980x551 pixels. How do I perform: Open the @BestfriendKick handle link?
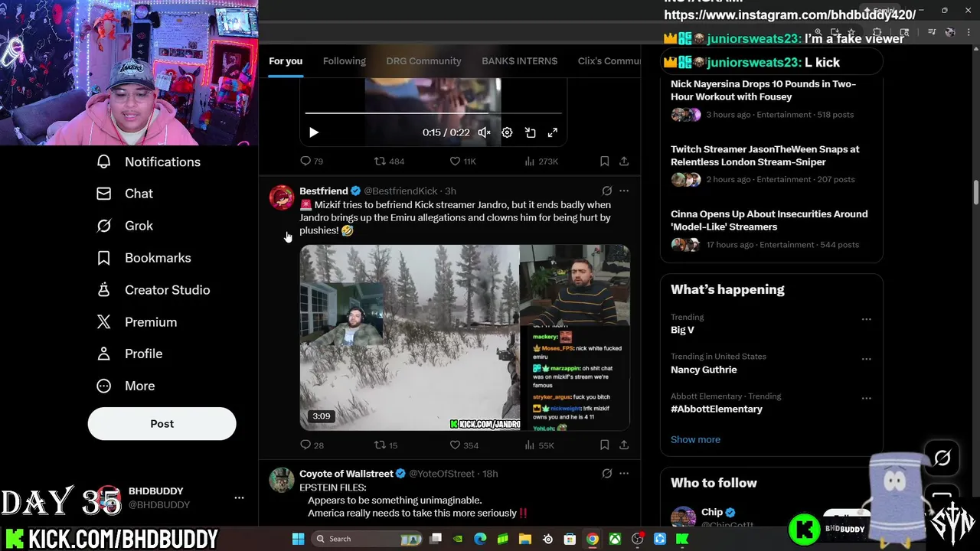tap(400, 191)
